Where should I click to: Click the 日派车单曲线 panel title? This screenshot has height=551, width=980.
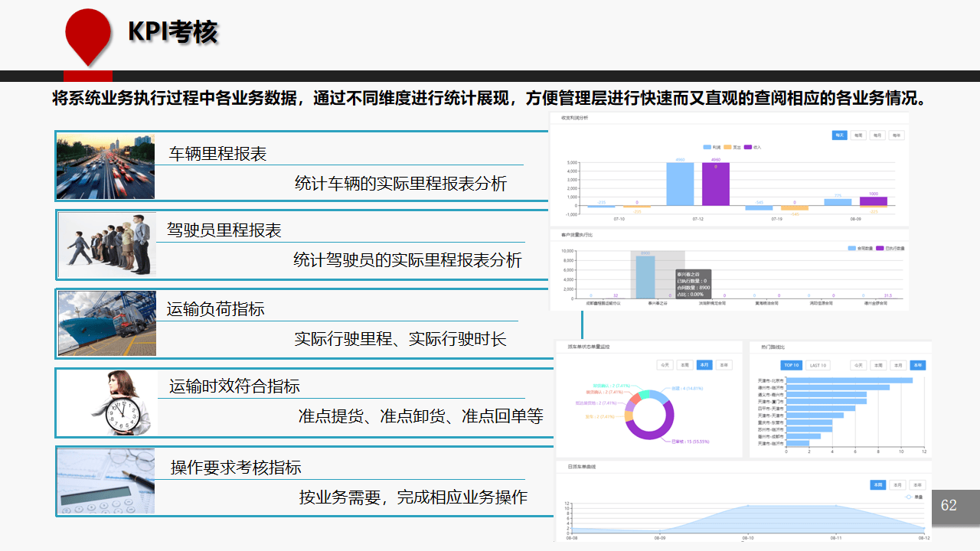[582, 467]
